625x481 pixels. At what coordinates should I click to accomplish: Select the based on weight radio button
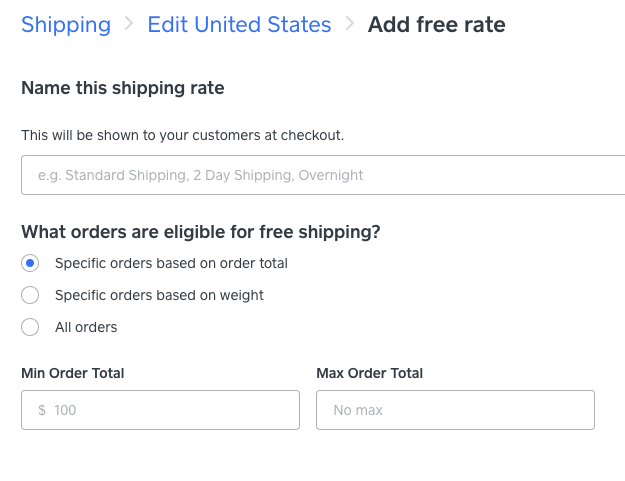[x=30, y=295]
